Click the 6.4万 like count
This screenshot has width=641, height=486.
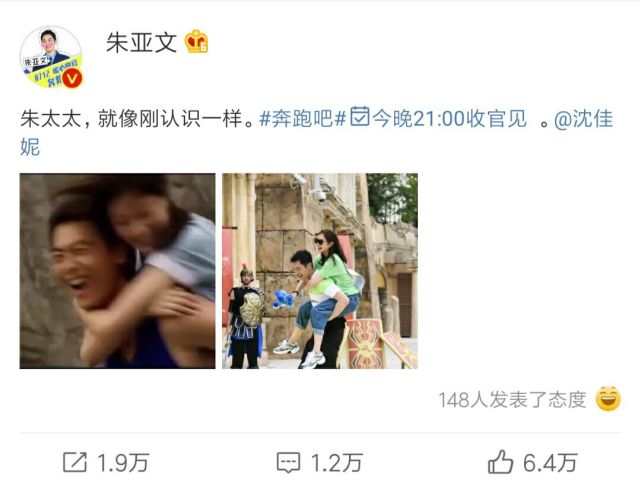tap(550, 463)
